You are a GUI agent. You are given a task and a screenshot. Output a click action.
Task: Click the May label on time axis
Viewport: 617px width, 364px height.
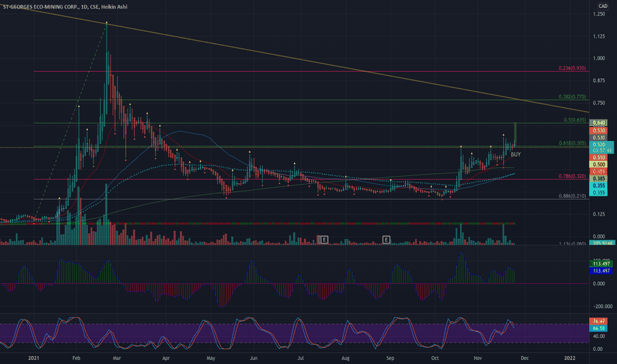(x=211, y=358)
